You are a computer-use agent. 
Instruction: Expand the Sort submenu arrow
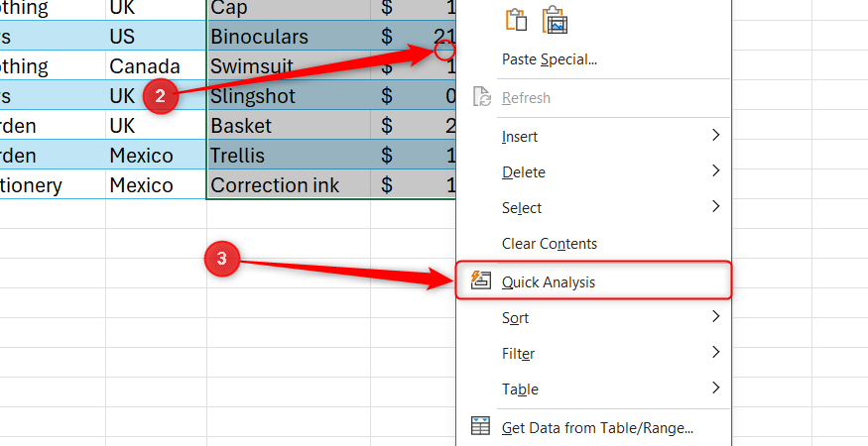click(716, 316)
